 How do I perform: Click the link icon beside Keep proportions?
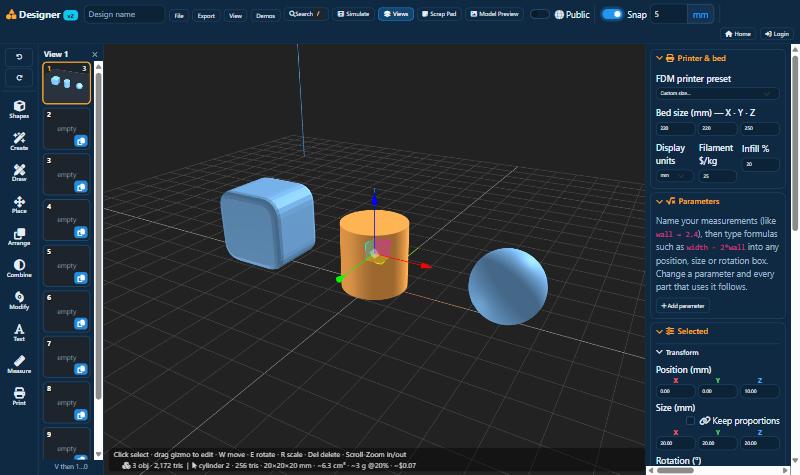[705, 421]
